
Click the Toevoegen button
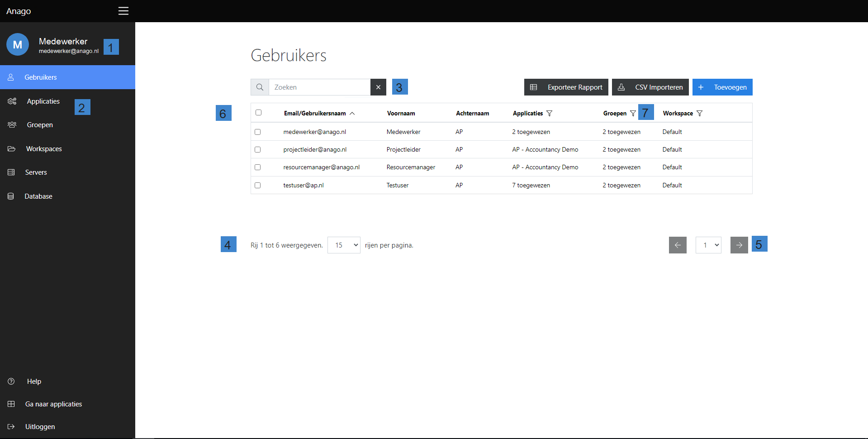point(722,87)
